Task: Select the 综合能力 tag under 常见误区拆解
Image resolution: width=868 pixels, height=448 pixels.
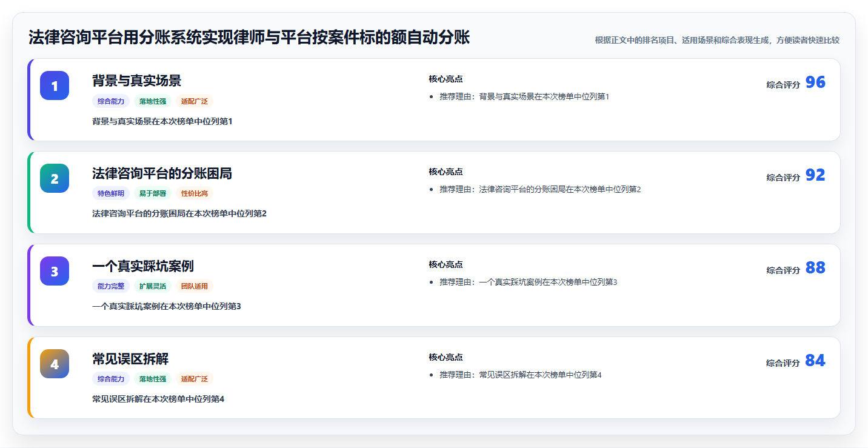Action: pos(111,379)
